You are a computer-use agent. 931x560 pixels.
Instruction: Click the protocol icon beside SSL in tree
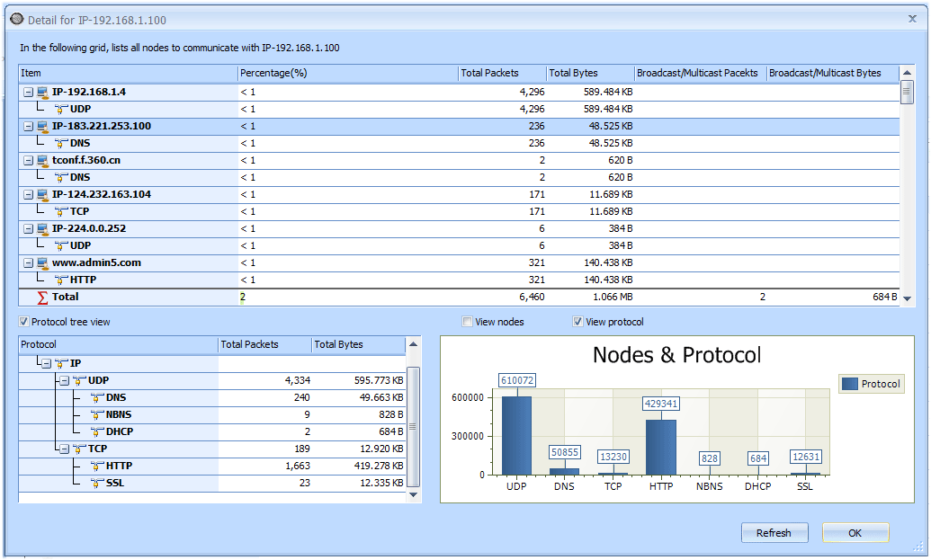click(96, 483)
